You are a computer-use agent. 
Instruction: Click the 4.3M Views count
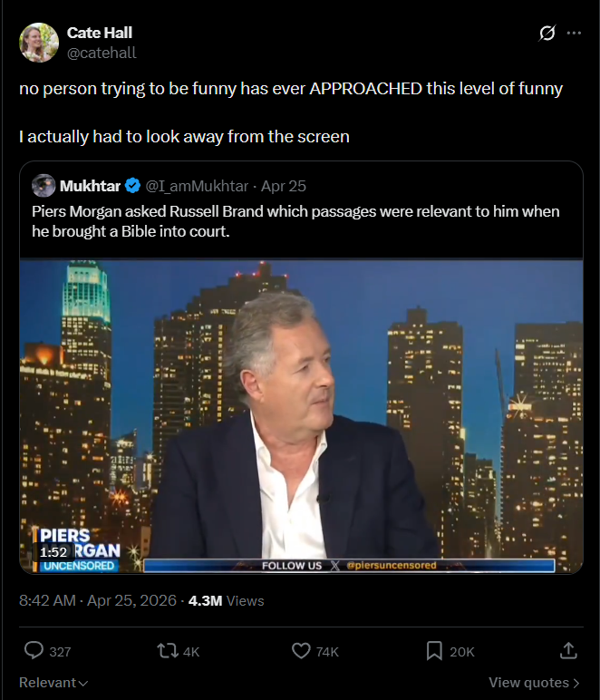click(x=226, y=600)
